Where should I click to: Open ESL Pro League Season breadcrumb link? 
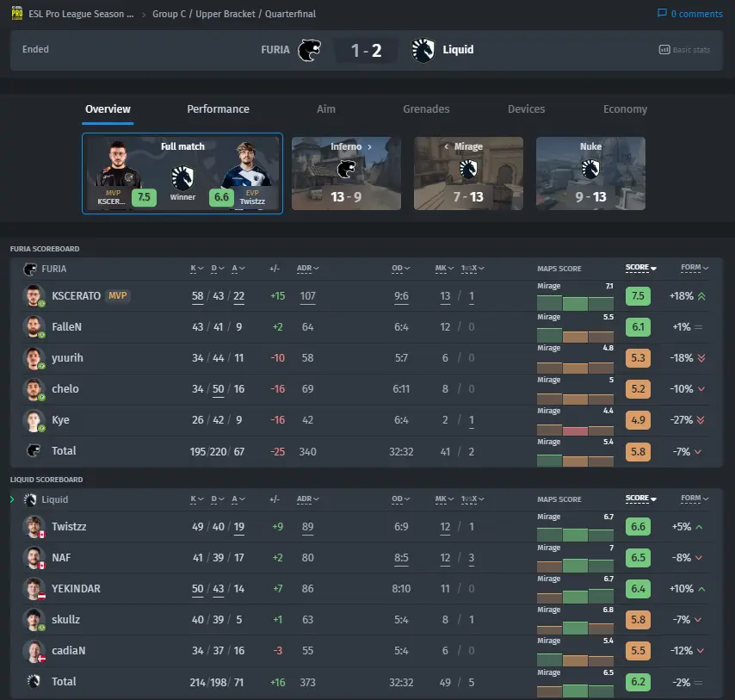(x=81, y=14)
